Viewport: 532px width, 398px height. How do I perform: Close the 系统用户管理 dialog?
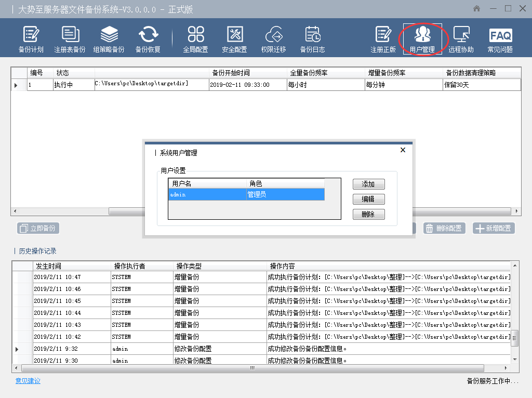pos(403,150)
